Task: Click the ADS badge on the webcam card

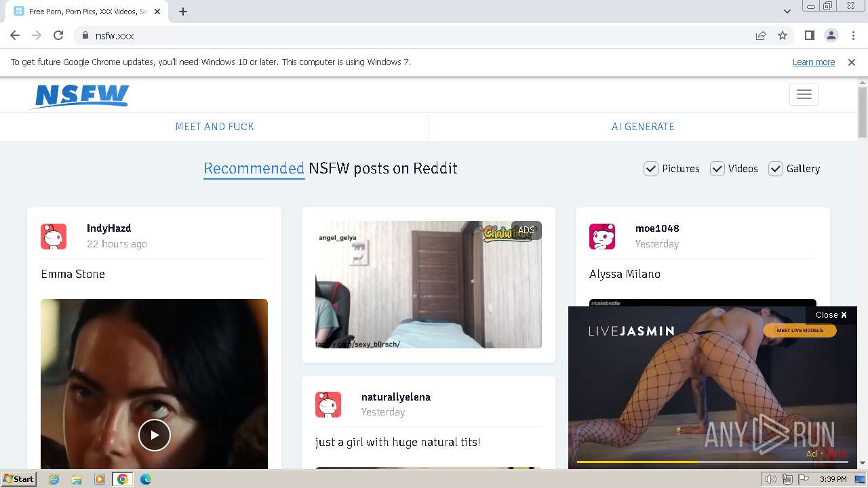Action: click(526, 230)
